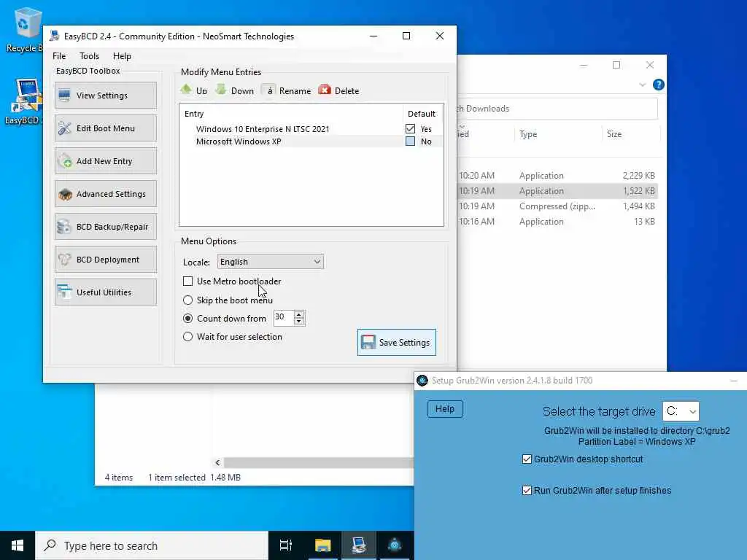Open Task View from taskbar
747x560 pixels.
pyautogui.click(x=286, y=545)
